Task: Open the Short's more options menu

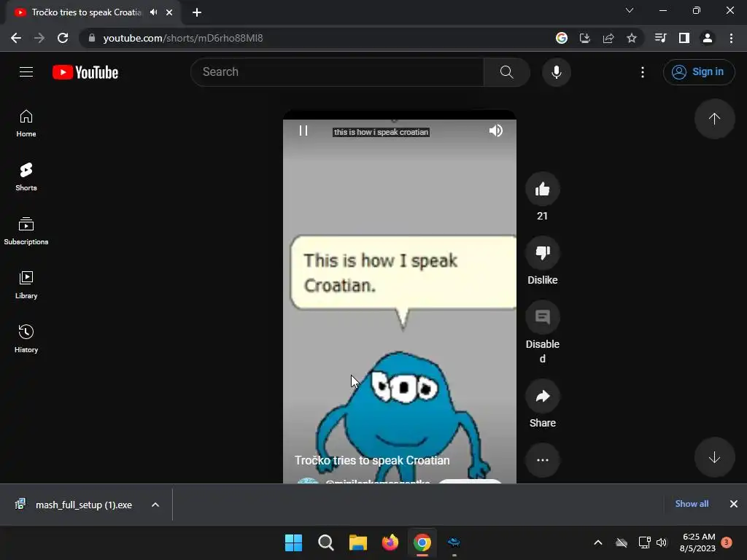Action: click(x=542, y=460)
